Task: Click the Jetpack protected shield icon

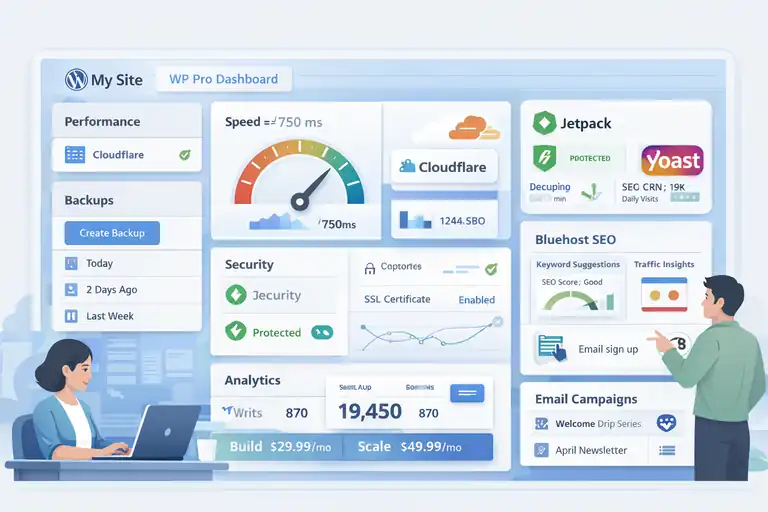Action: pyautogui.click(x=544, y=158)
